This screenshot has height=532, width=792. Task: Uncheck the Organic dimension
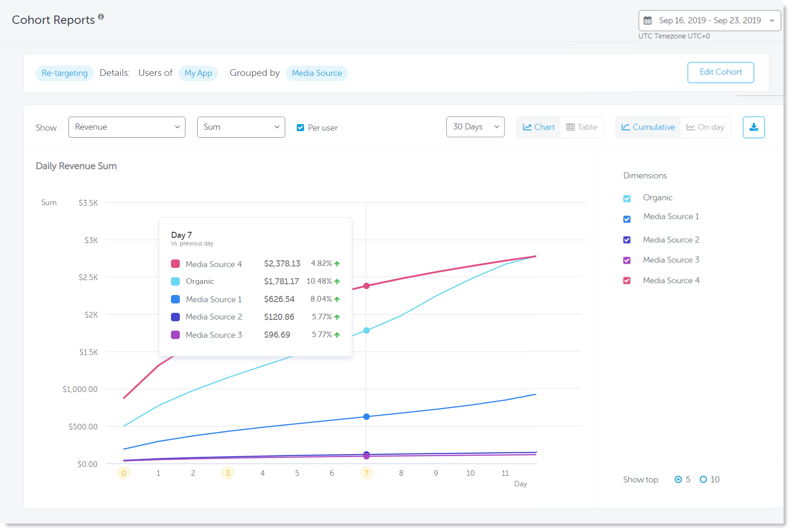click(627, 199)
